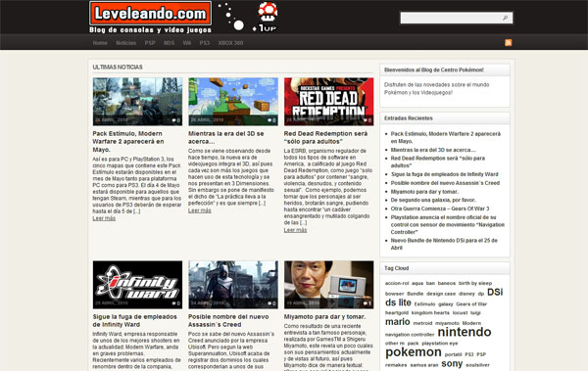Open Noticias menu item

pos(126,43)
